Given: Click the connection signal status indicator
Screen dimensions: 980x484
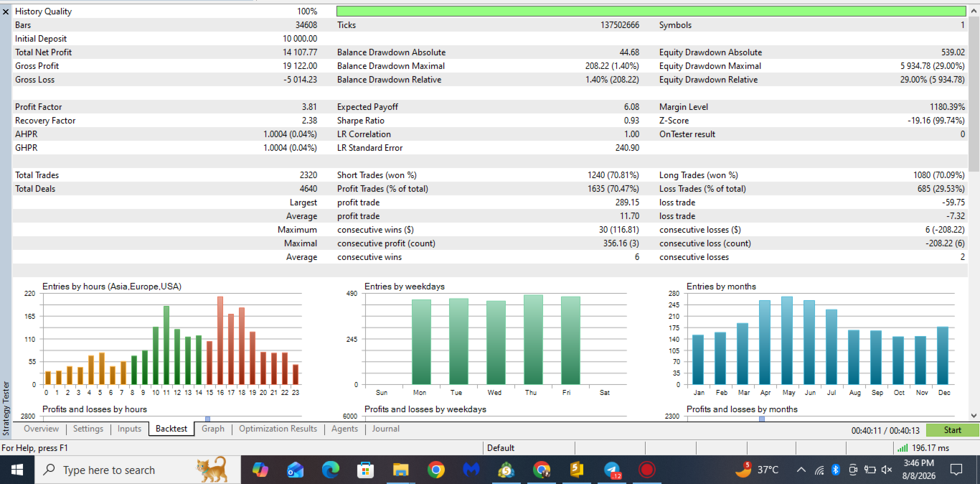Looking at the screenshot, I should click(x=923, y=448).
